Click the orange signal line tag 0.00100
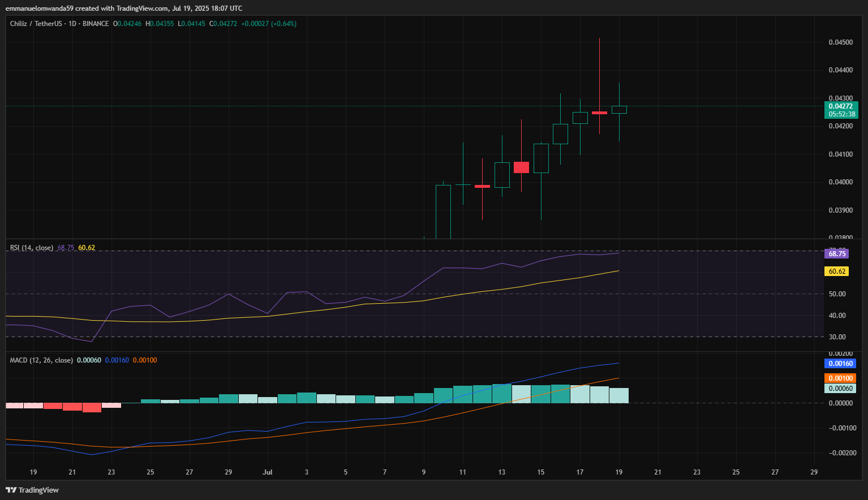The image size is (868, 500). pos(840,378)
